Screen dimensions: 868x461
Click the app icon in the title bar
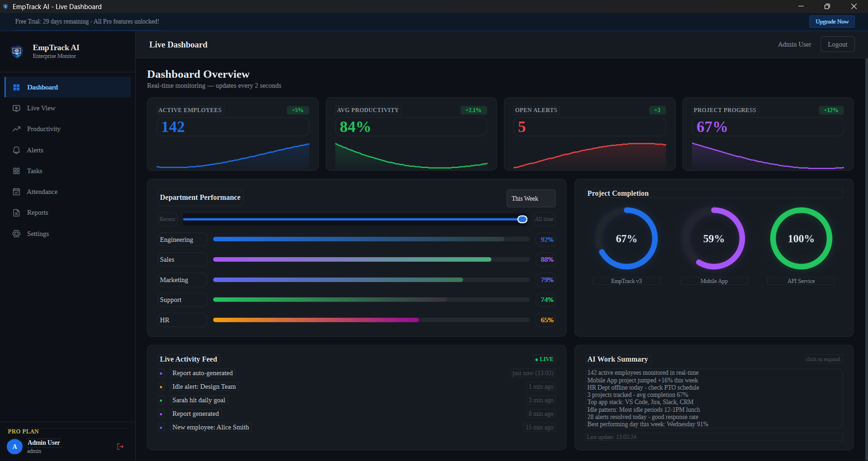[5, 6]
